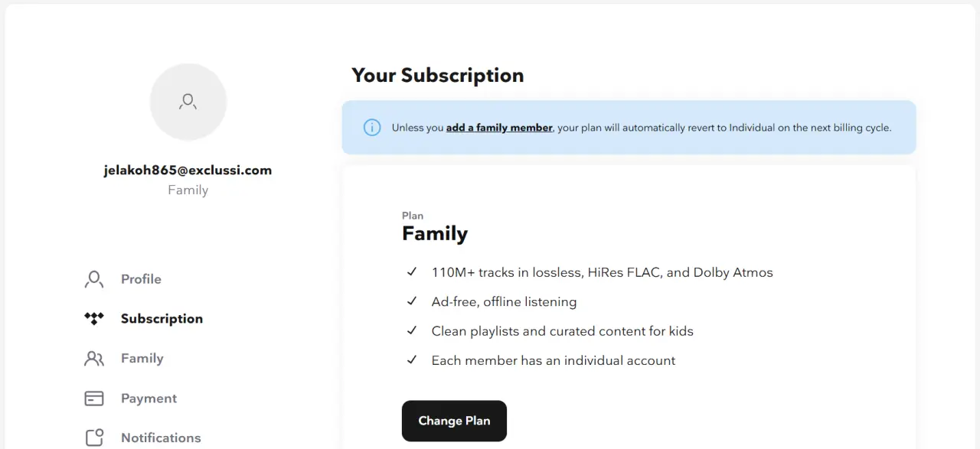Click the blue info icon in banner
Screen dimensions: 980x449
click(372, 128)
